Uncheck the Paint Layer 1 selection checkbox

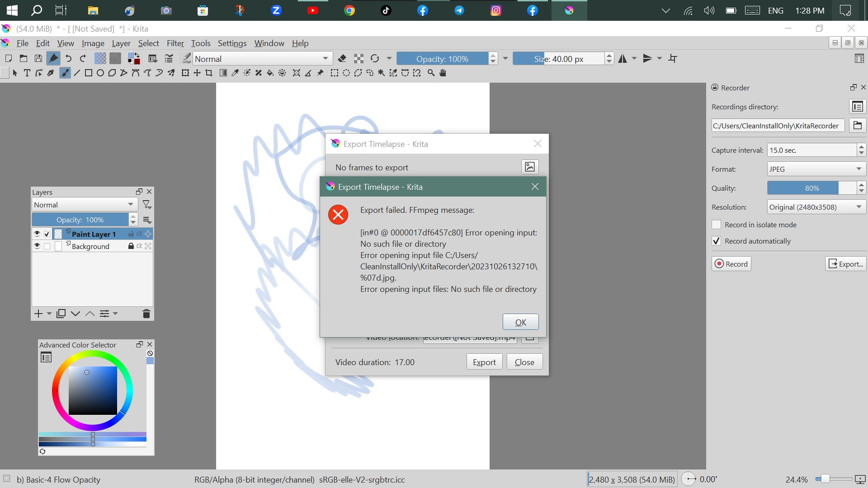47,234
